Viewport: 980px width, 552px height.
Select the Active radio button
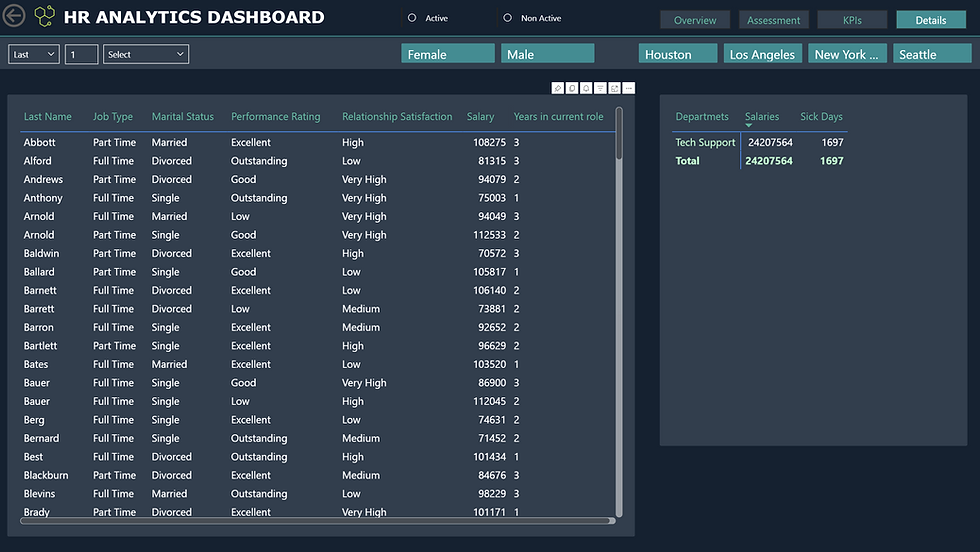pos(412,18)
